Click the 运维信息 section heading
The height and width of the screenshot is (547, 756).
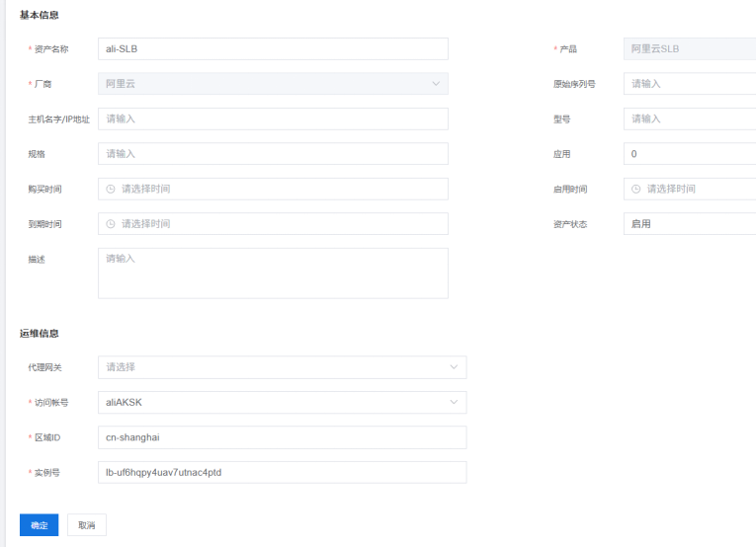click(40, 333)
